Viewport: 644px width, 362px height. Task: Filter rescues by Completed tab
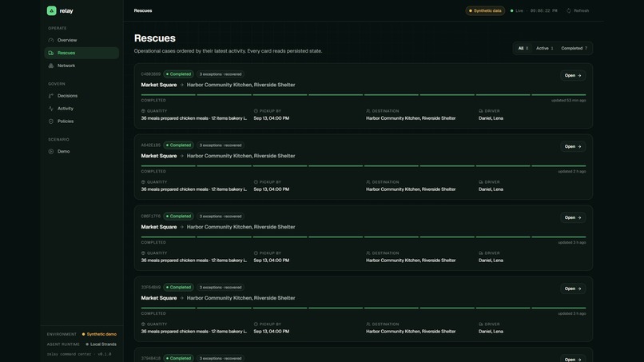(x=574, y=49)
